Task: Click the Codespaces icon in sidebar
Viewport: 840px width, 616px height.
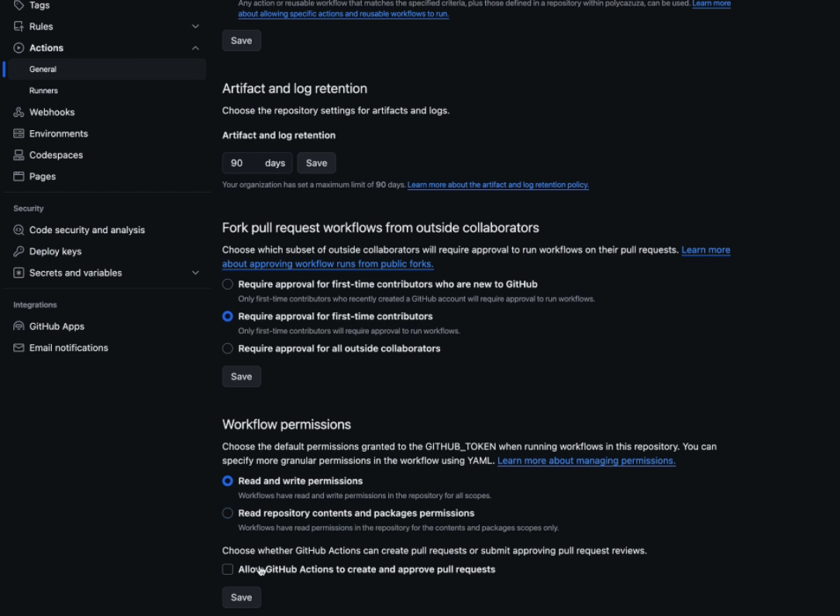Action: (19, 155)
